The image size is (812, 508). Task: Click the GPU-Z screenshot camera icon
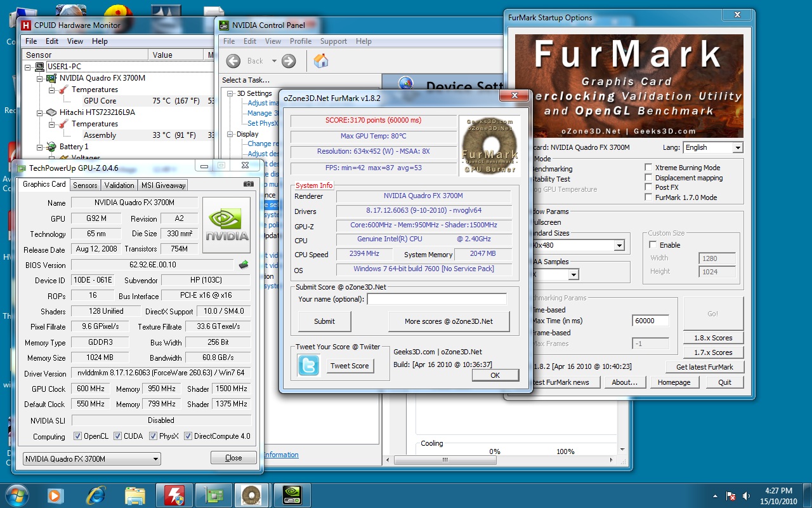coord(249,184)
